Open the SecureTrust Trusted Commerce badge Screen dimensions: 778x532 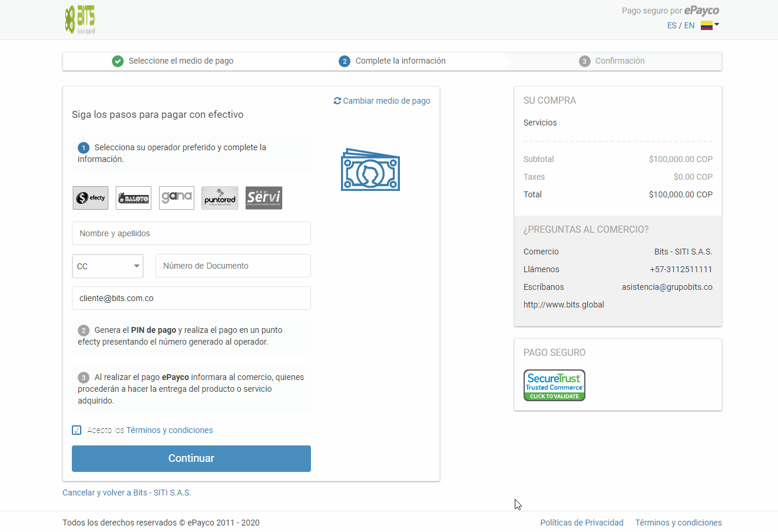click(554, 385)
